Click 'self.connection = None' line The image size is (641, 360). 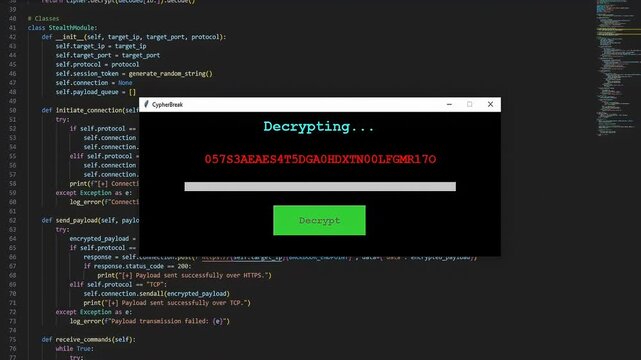[94, 83]
